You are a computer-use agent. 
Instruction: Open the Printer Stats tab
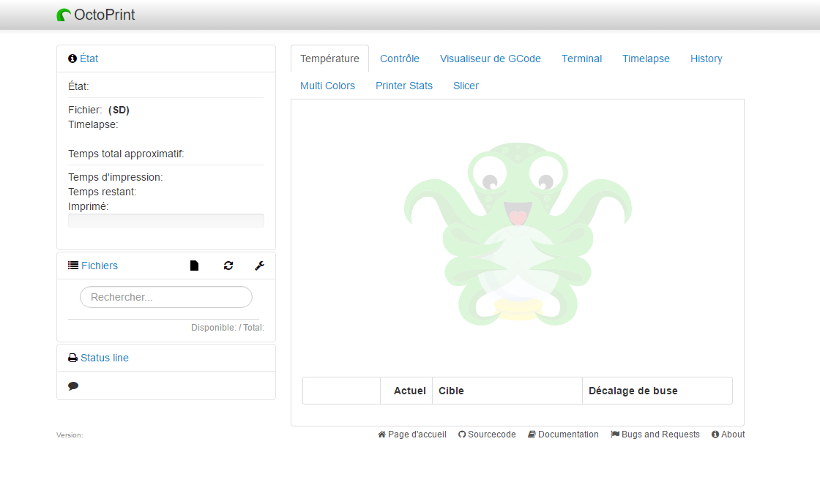[404, 86]
